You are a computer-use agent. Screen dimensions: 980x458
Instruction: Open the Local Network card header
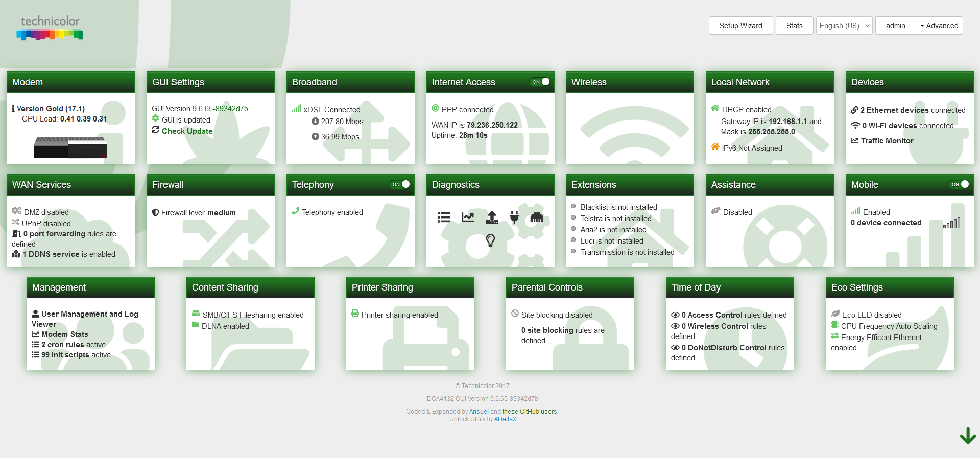pyautogui.click(x=770, y=82)
